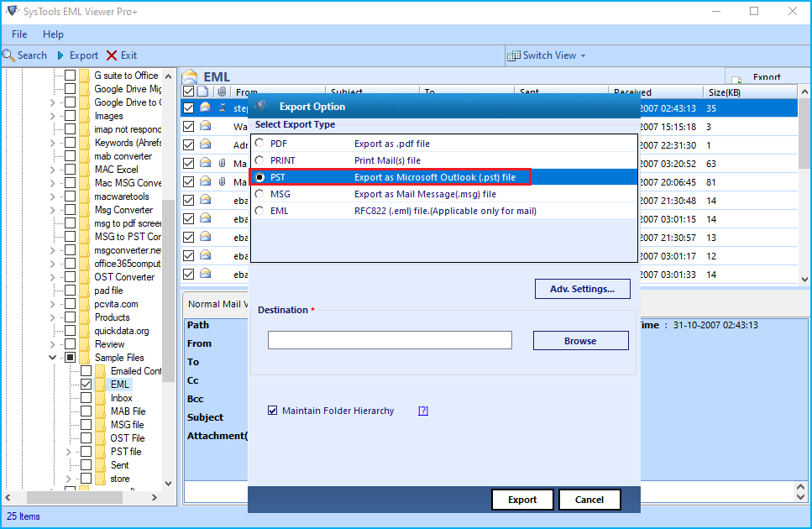This screenshot has height=529, width=812.
Task: Click the attachment paperclip column header icon
Action: [222, 92]
